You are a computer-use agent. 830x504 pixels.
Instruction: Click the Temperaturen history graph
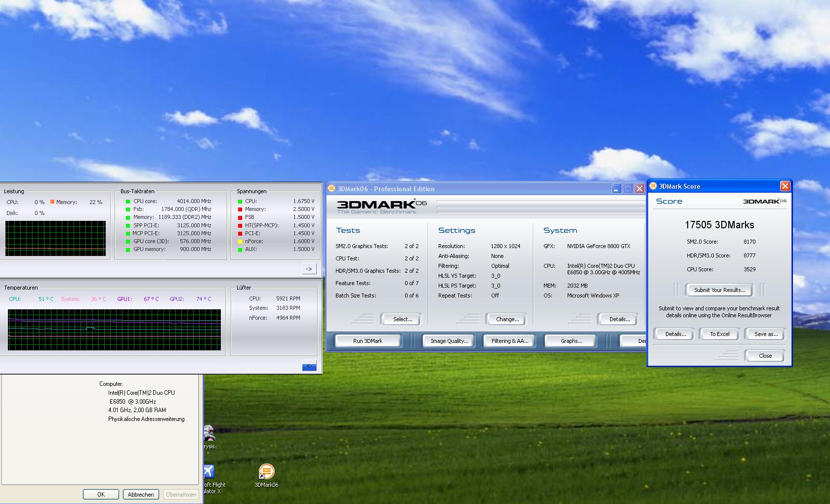pos(114,330)
